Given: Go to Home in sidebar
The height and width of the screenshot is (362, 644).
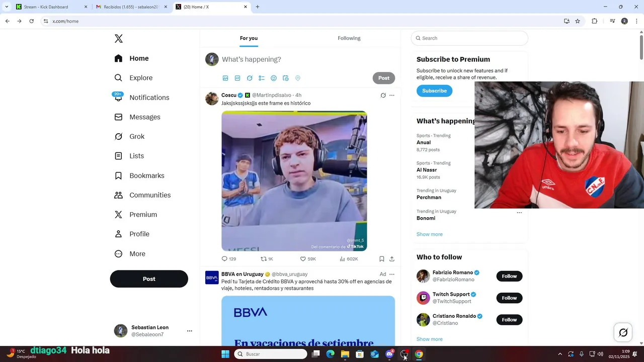Looking at the screenshot, I should 132,58.
